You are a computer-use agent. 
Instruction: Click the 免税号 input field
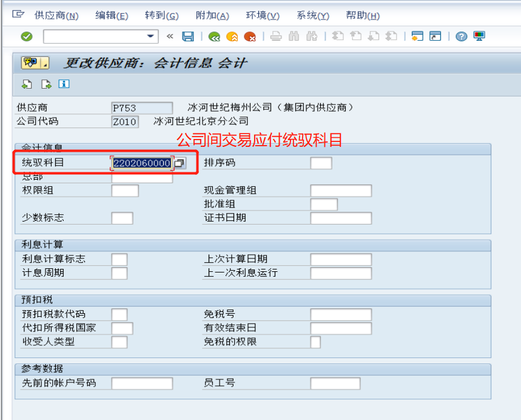click(x=341, y=314)
